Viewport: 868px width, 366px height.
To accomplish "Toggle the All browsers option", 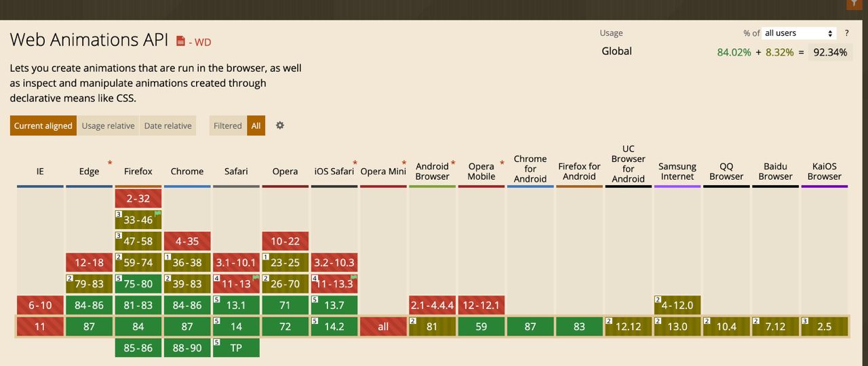I will point(256,125).
